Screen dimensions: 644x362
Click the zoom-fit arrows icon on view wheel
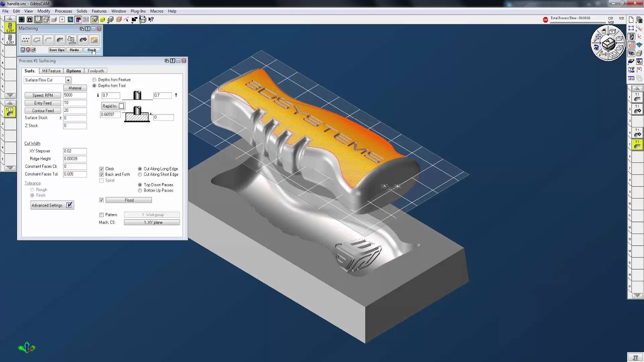598,37
